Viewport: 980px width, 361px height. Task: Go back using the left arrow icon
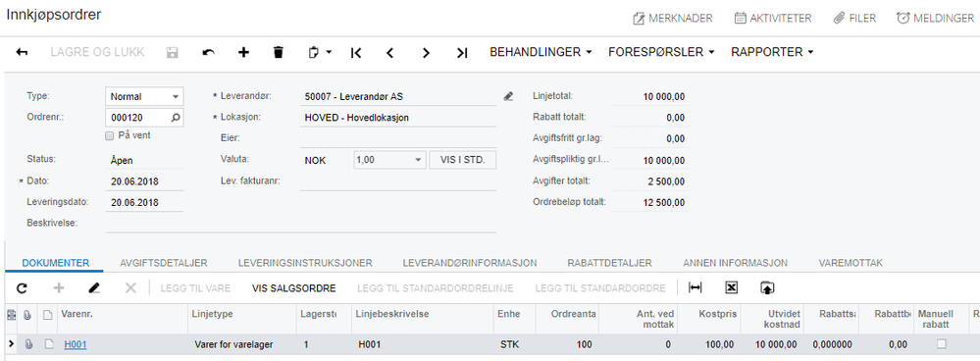[22, 53]
